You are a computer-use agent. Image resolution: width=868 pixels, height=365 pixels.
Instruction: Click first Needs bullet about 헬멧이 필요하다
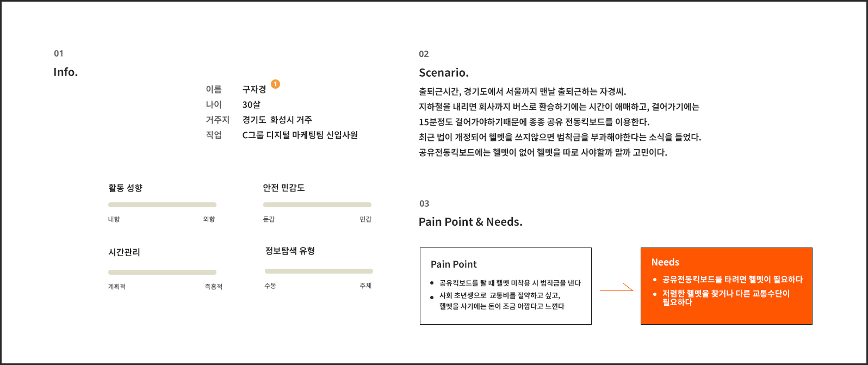coord(732,280)
